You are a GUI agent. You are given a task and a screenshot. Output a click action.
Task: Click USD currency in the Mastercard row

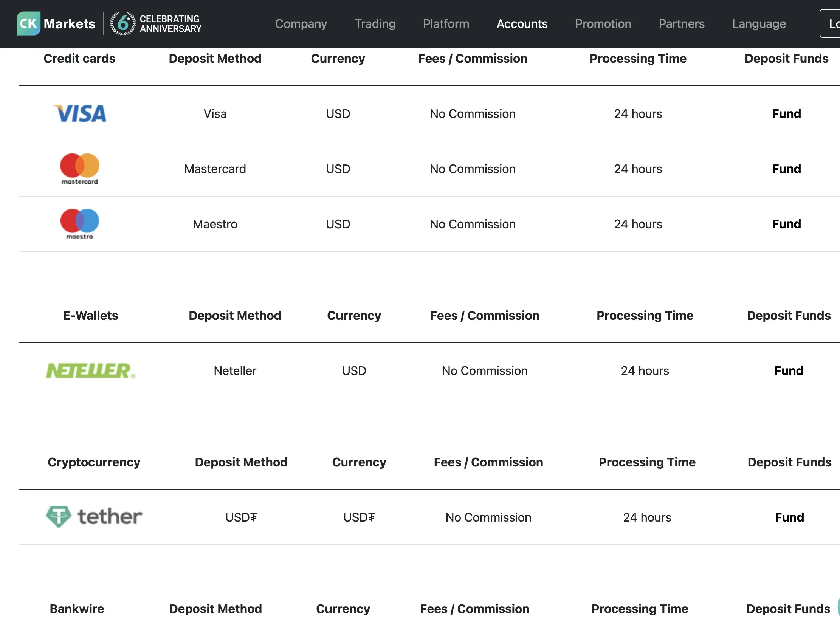pyautogui.click(x=338, y=169)
